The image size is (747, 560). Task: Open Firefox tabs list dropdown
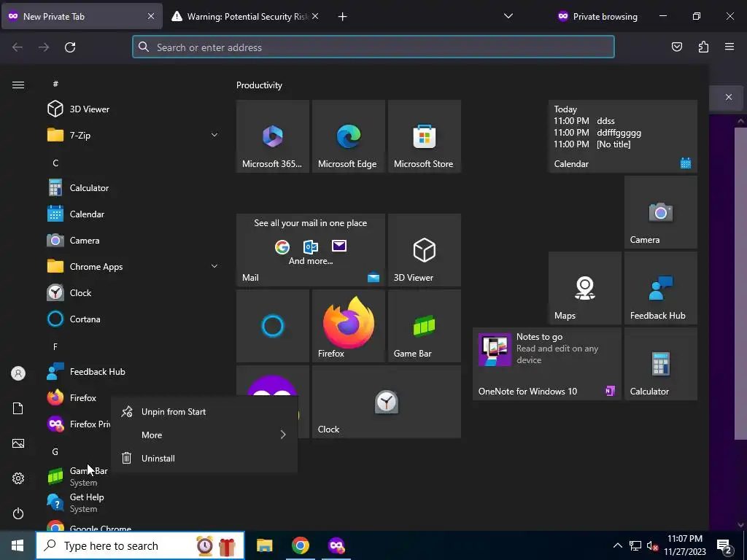pos(508,16)
